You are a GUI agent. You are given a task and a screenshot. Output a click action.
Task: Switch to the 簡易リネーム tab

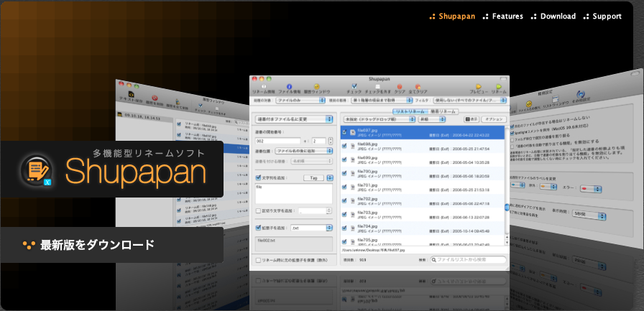445,111
